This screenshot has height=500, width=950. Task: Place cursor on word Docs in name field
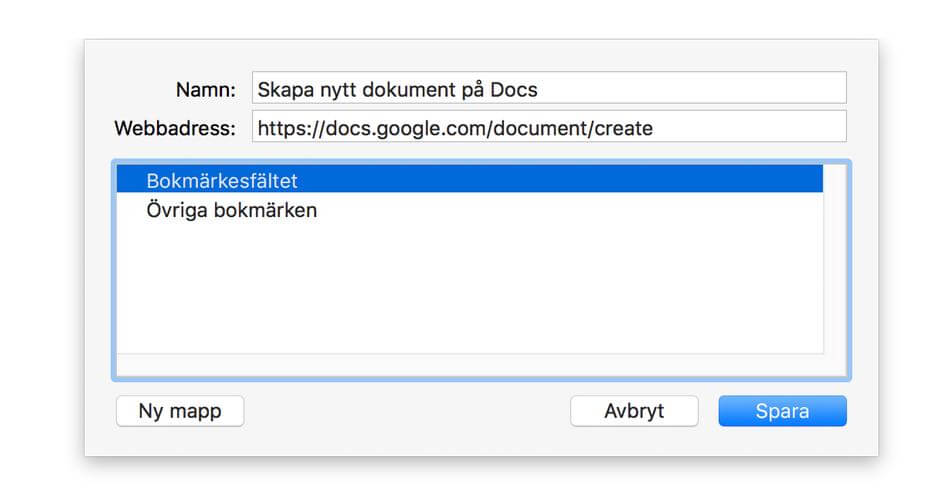513,89
